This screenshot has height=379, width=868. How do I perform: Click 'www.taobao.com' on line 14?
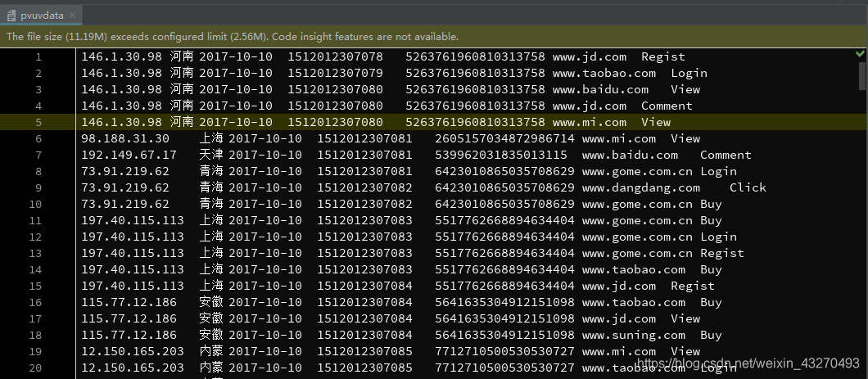click(x=633, y=269)
